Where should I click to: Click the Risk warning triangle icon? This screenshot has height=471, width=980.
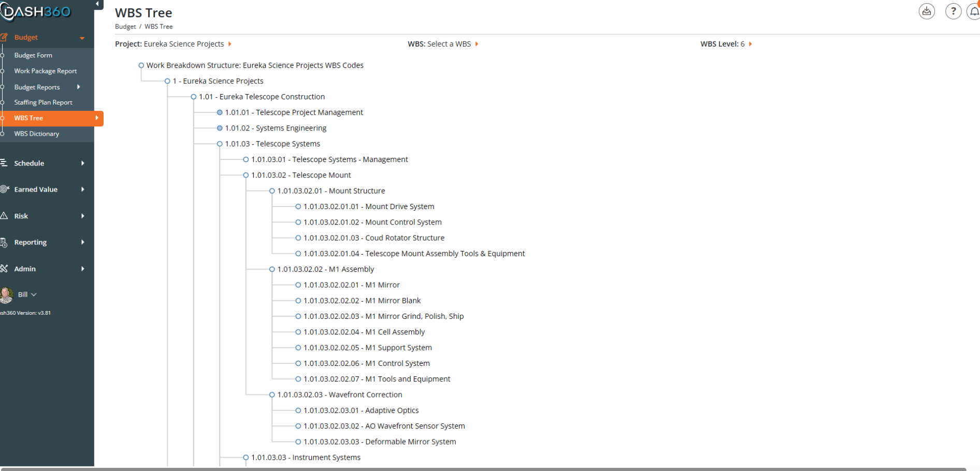pyautogui.click(x=4, y=216)
